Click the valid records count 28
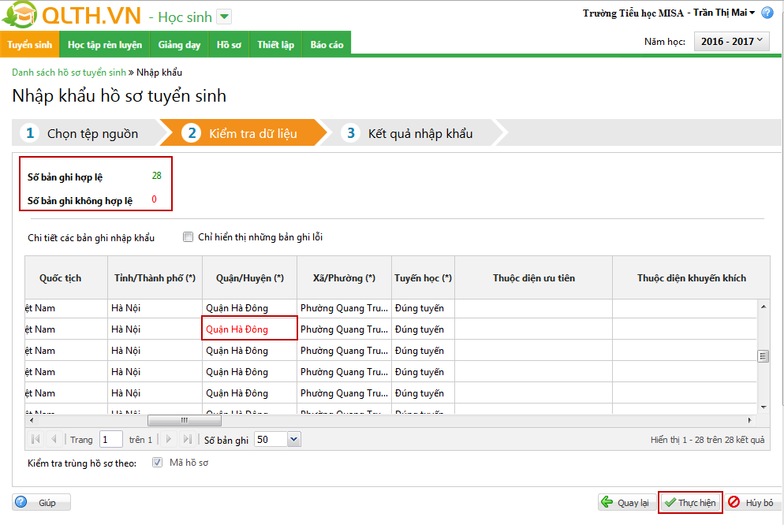784x532 pixels. pyautogui.click(x=156, y=176)
